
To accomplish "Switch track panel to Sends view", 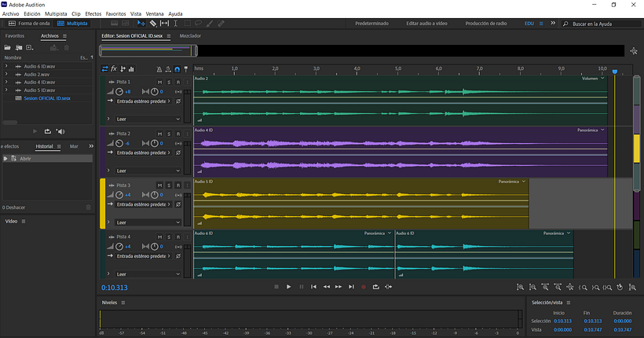I will [x=123, y=68].
